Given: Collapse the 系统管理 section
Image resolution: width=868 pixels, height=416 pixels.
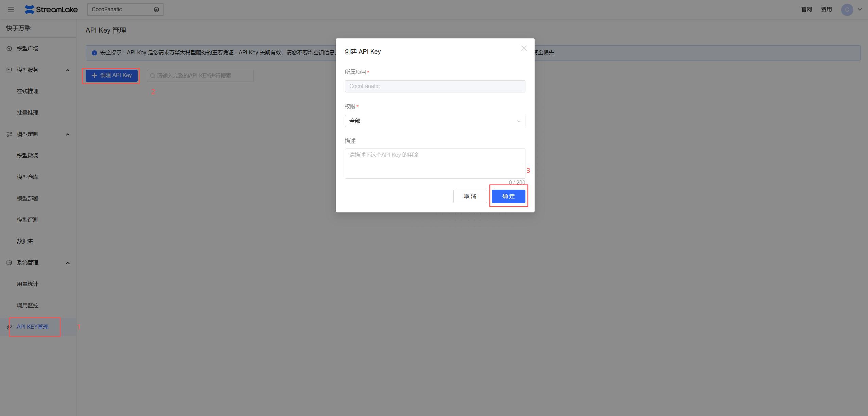Looking at the screenshot, I should 68,263.
